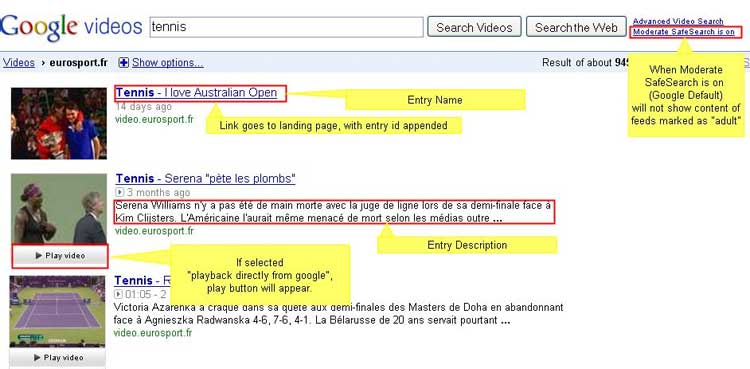Click the Serena Williams description text
The image size is (750, 369).
pos(334,212)
